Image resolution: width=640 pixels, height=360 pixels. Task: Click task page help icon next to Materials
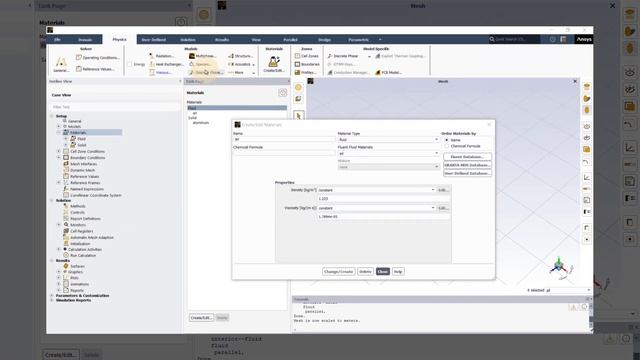click(x=282, y=93)
